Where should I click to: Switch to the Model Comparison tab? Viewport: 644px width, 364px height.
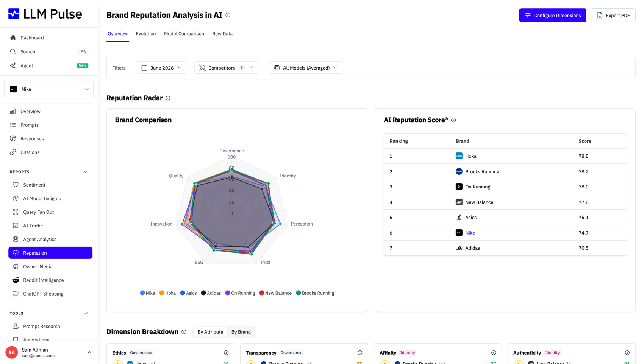184,34
